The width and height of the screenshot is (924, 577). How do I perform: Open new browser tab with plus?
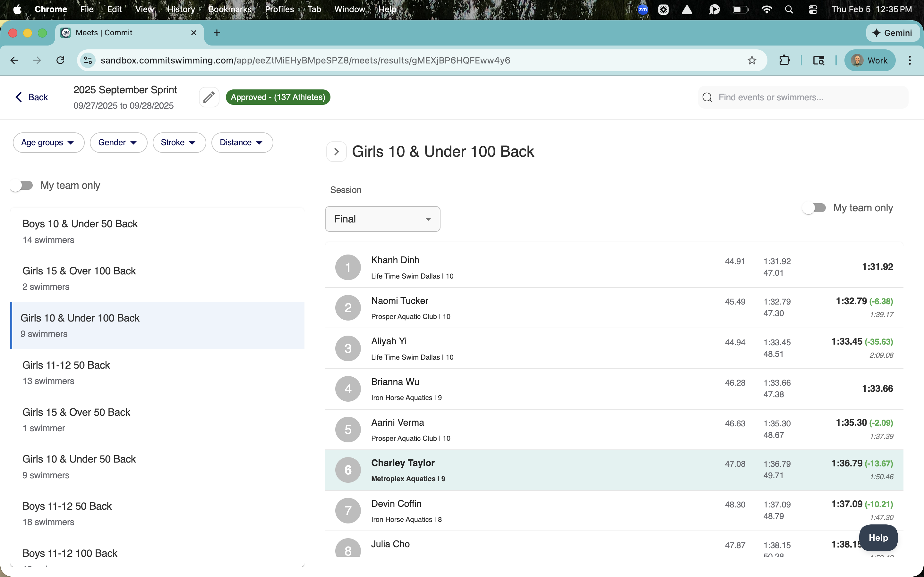[217, 33]
